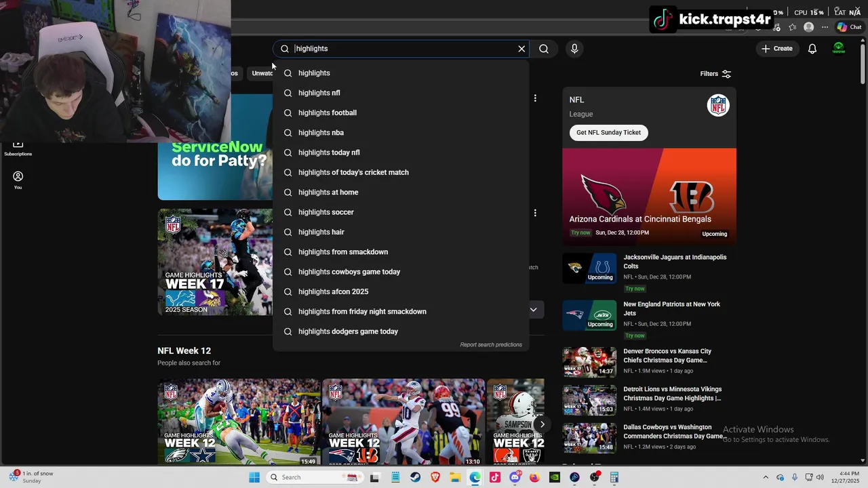Choose suggestion 'highlights today nfl'

tap(401, 152)
